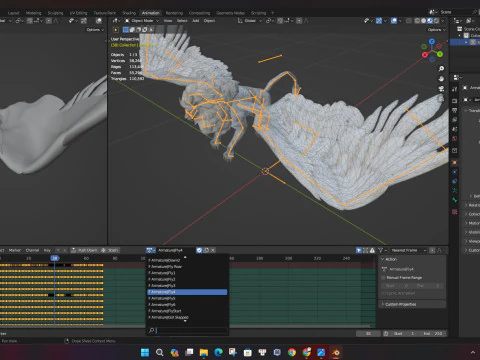Switch to the Layout workspace tab

click(x=13, y=13)
